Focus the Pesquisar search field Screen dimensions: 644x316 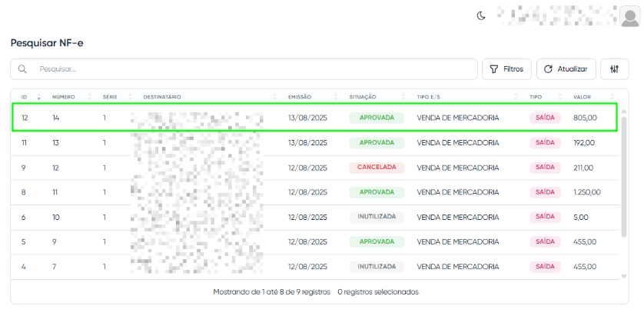254,69
